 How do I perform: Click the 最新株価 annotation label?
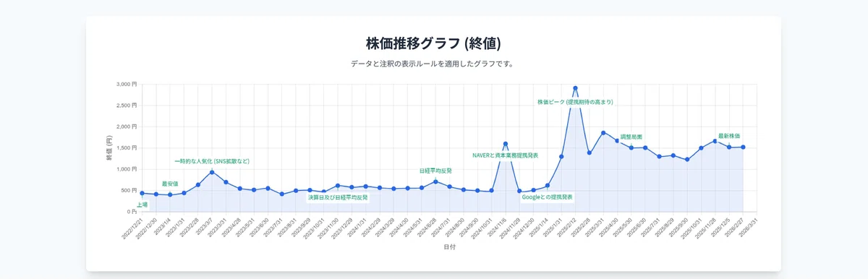729,136
